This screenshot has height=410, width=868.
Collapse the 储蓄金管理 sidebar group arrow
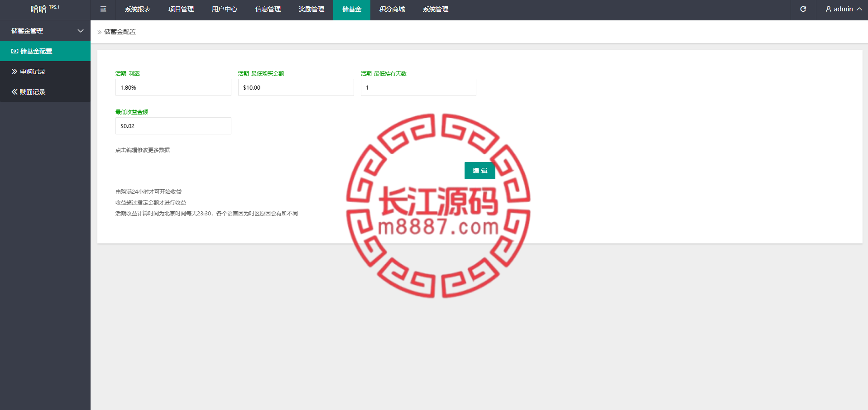(81, 31)
